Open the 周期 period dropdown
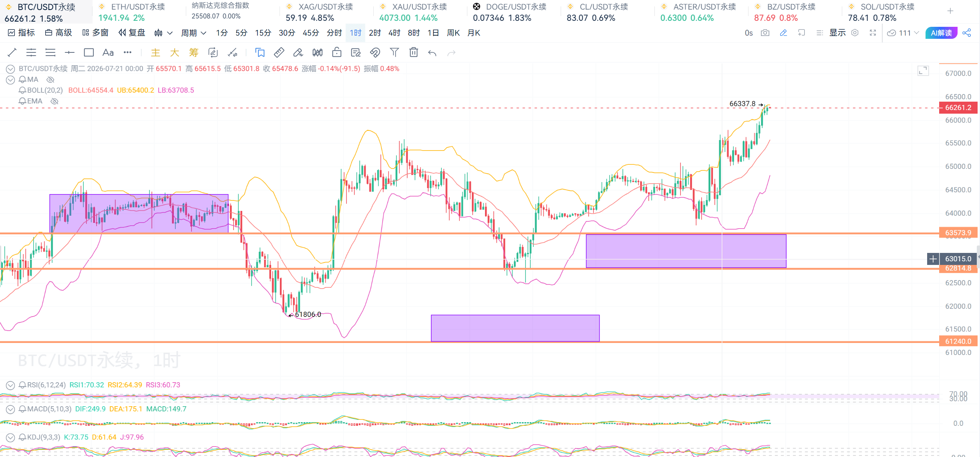The image size is (980, 457). point(194,33)
